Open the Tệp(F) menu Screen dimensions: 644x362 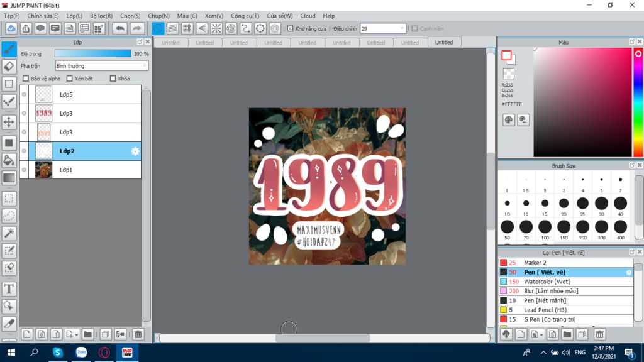click(11, 16)
